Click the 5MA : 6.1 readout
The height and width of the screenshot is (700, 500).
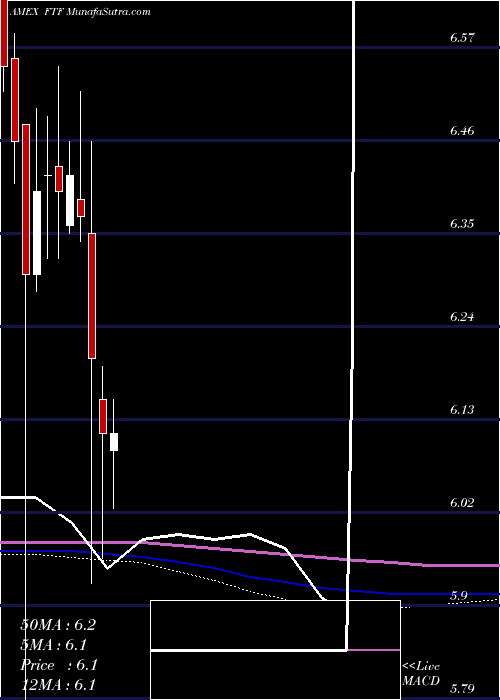tap(54, 645)
